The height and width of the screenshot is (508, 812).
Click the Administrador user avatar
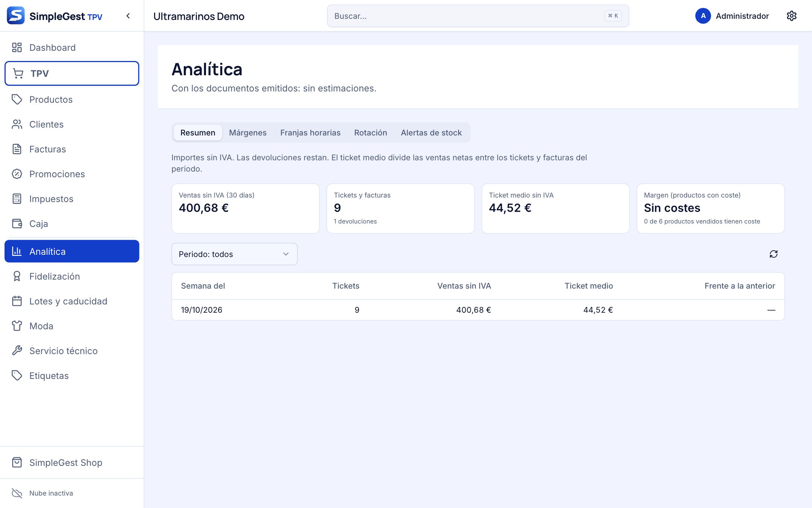coord(703,16)
